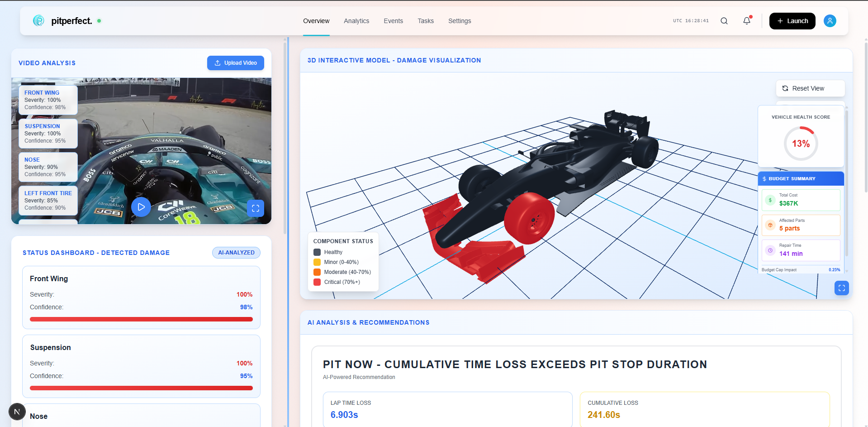This screenshot has width=868, height=427.
Task: Select the NOSE video overlay tag
Action: click(x=48, y=167)
